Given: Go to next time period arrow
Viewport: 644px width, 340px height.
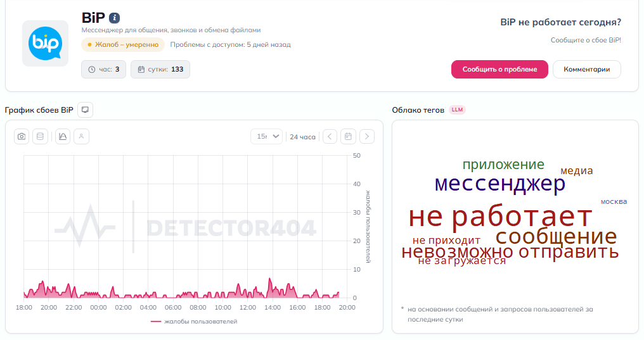Looking at the screenshot, I should pyautogui.click(x=367, y=137).
